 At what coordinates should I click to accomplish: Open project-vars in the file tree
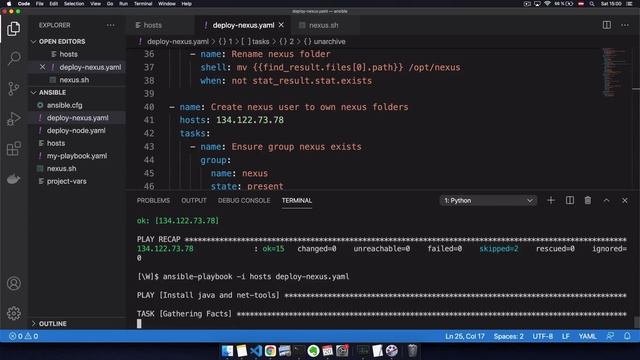pyautogui.click(x=67, y=181)
